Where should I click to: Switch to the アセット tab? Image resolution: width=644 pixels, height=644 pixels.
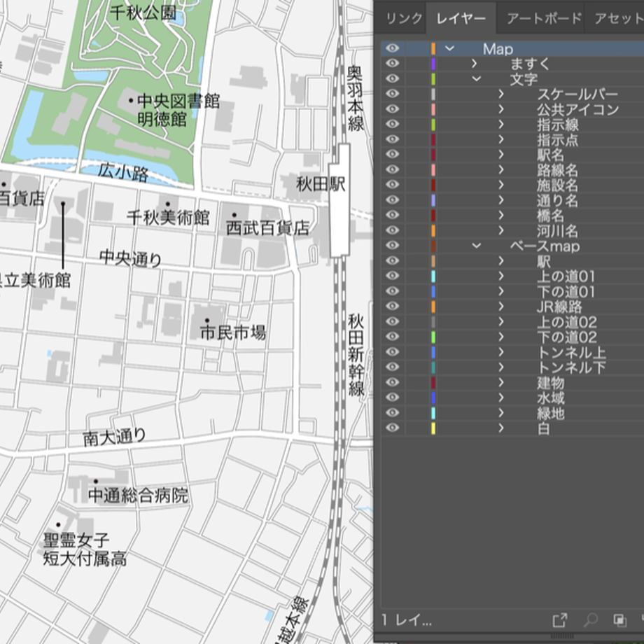coord(619,18)
